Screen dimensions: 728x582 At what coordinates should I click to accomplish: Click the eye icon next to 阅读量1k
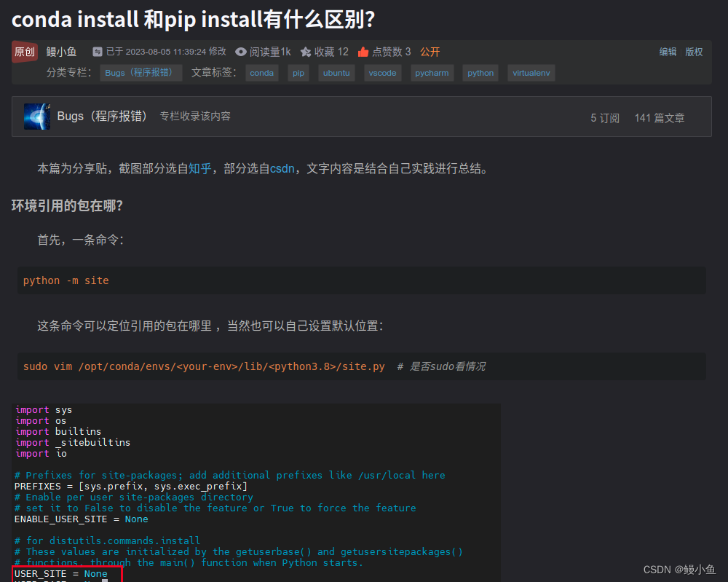(x=240, y=52)
